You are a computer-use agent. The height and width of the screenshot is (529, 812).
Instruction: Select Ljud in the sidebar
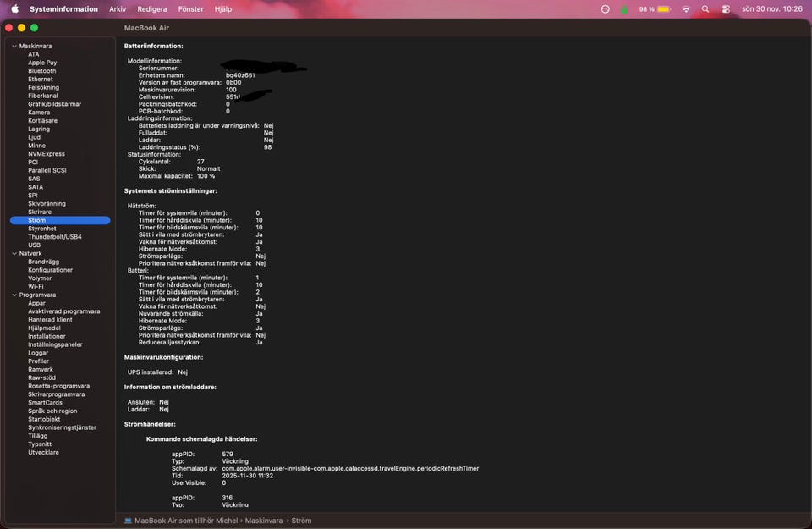tap(34, 137)
